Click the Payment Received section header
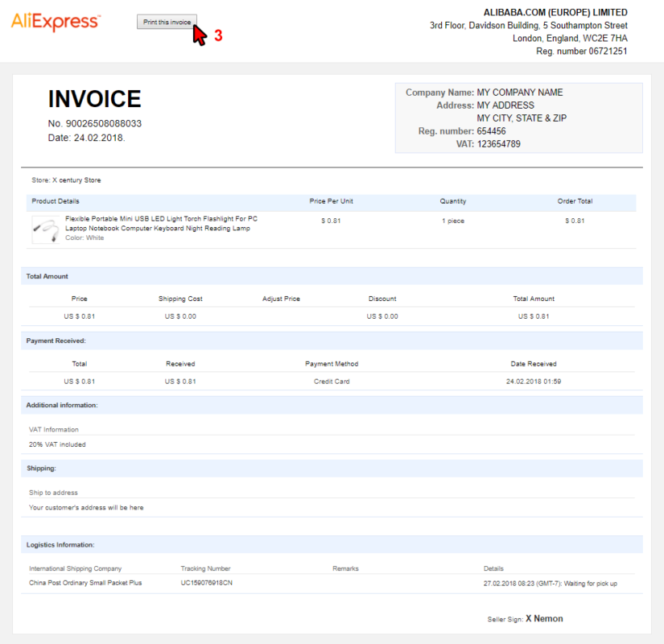Screen dimensions: 664x644 pyautogui.click(x=332, y=341)
